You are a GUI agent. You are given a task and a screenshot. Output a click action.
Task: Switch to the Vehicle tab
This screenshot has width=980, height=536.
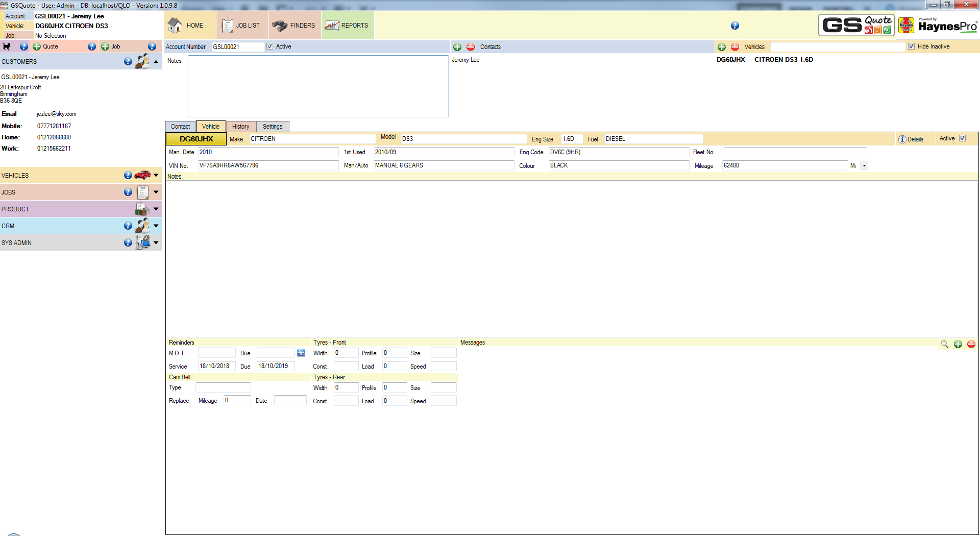click(211, 127)
